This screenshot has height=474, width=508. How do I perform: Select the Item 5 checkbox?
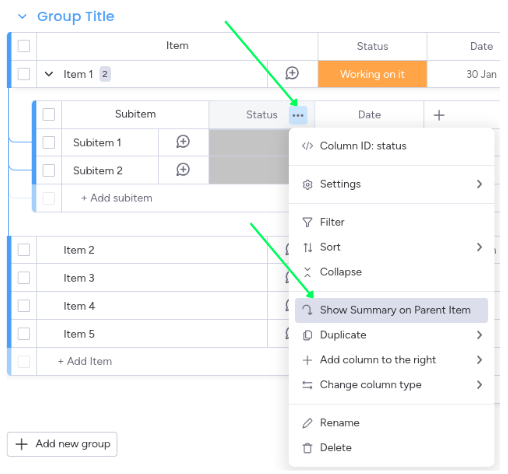[x=24, y=334]
